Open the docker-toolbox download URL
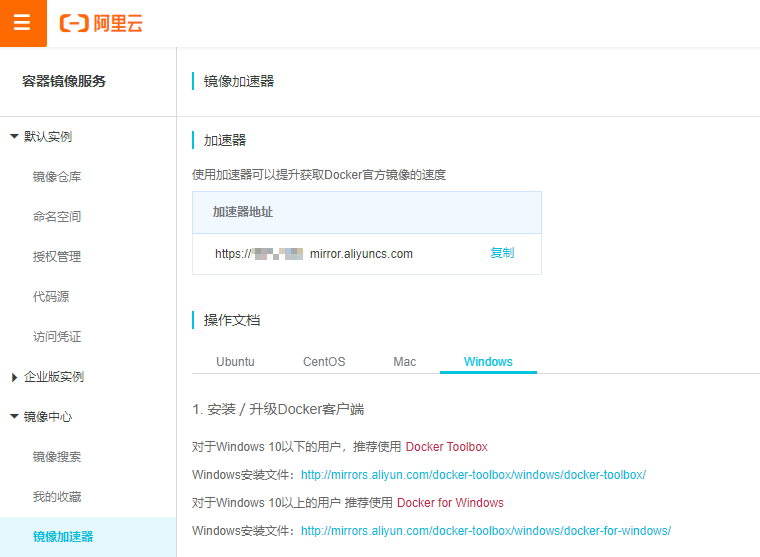The width and height of the screenshot is (760, 557). 474,475
